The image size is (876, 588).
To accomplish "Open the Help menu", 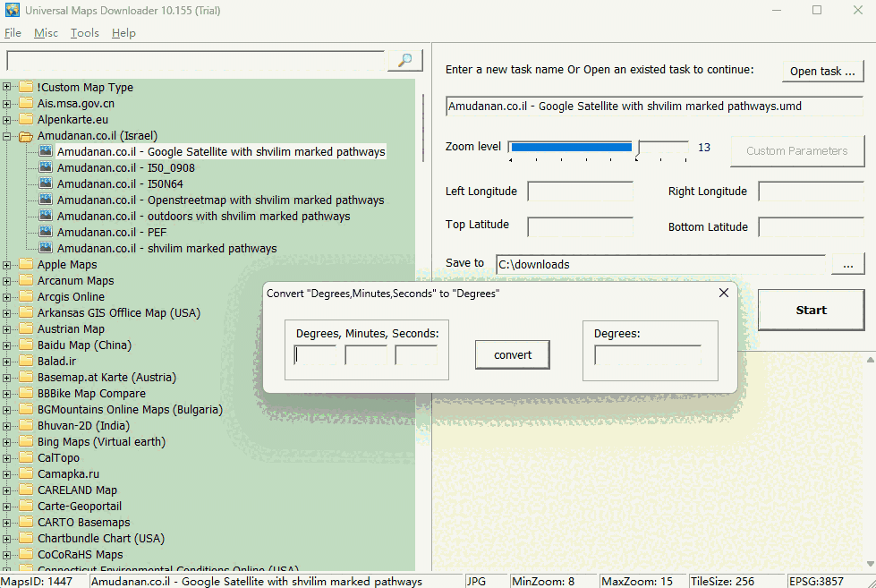I will point(123,32).
